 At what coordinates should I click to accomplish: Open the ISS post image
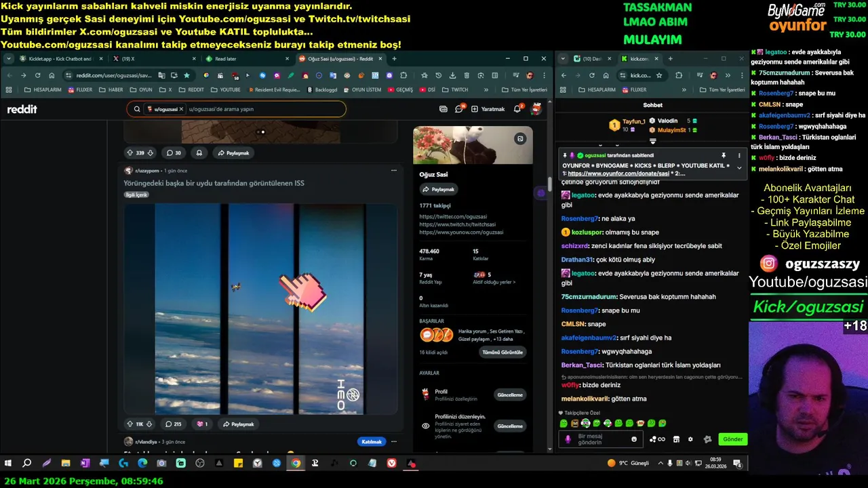tap(260, 309)
